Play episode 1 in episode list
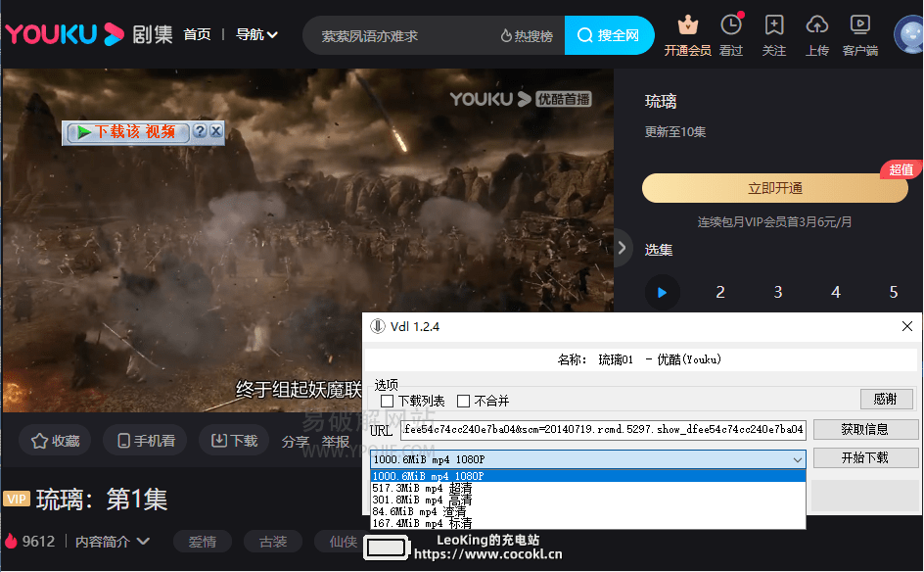924x572 pixels. [x=662, y=293]
